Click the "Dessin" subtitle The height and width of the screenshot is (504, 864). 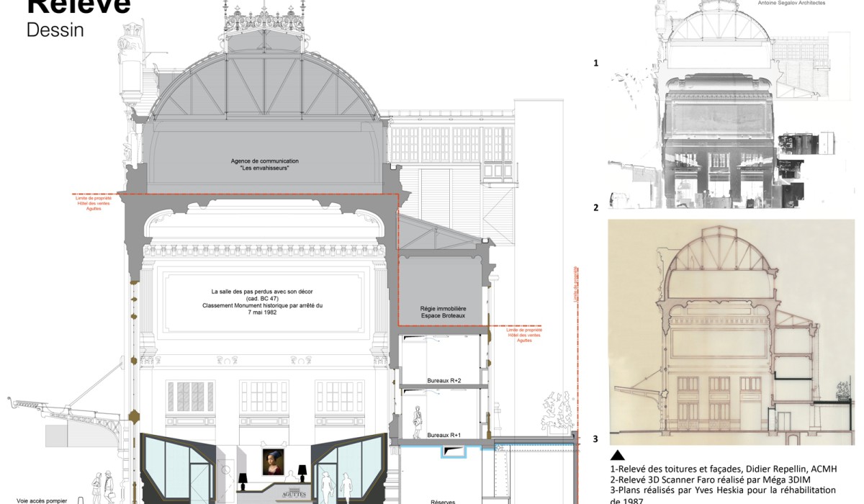55,30
